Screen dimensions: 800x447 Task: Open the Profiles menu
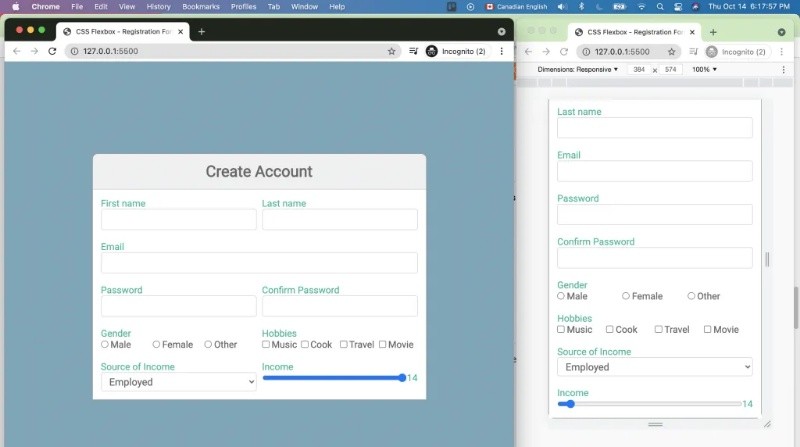pyautogui.click(x=243, y=7)
